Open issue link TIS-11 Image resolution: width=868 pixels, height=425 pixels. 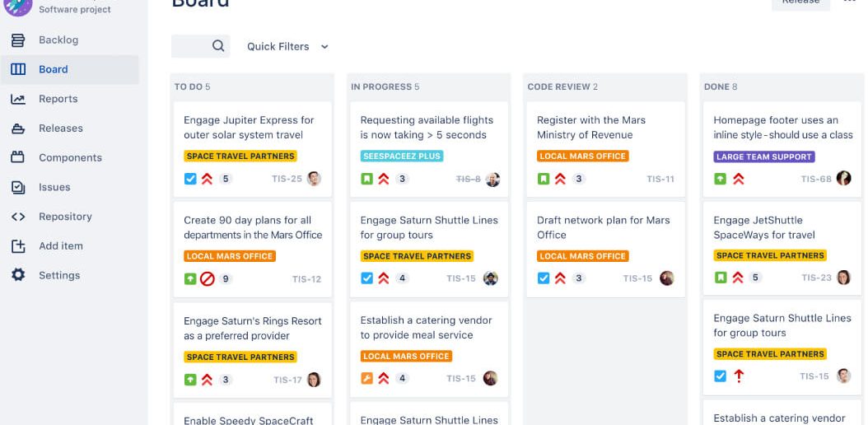click(x=660, y=179)
